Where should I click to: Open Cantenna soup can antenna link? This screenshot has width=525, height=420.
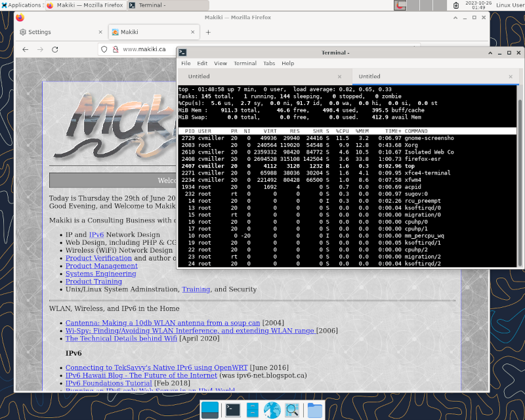point(163,323)
